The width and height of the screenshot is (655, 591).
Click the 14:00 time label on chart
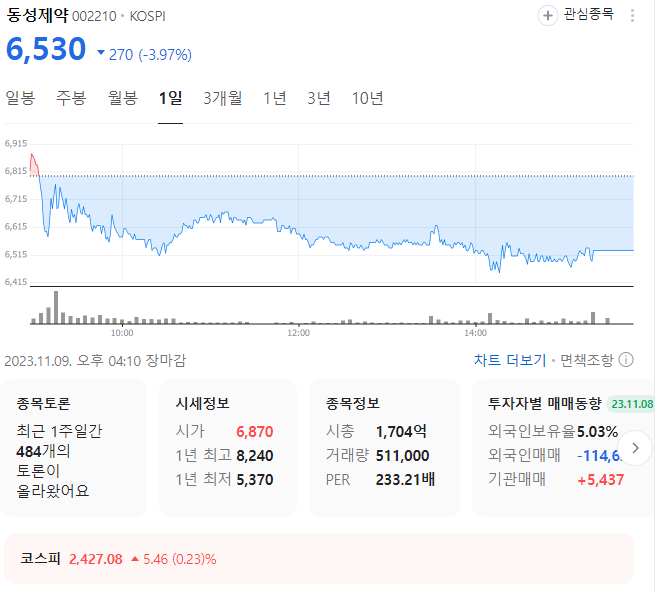click(475, 333)
